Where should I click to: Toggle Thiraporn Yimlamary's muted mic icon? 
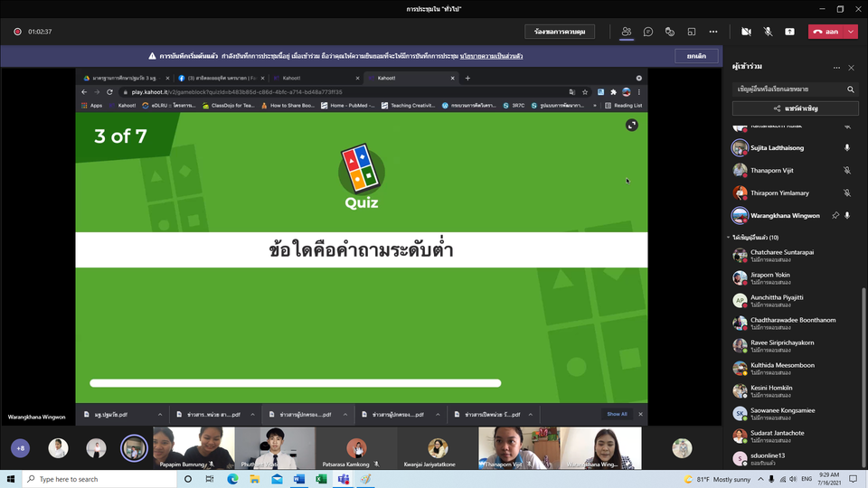[x=847, y=193]
